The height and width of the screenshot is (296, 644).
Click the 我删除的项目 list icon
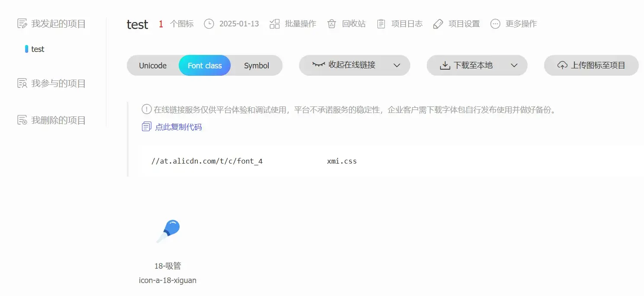pyautogui.click(x=22, y=120)
